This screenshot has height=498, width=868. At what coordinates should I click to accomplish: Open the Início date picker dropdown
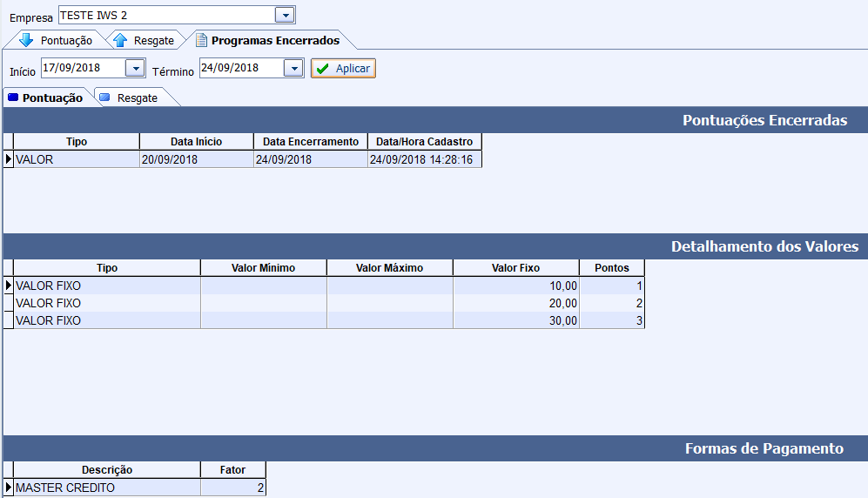click(135, 68)
